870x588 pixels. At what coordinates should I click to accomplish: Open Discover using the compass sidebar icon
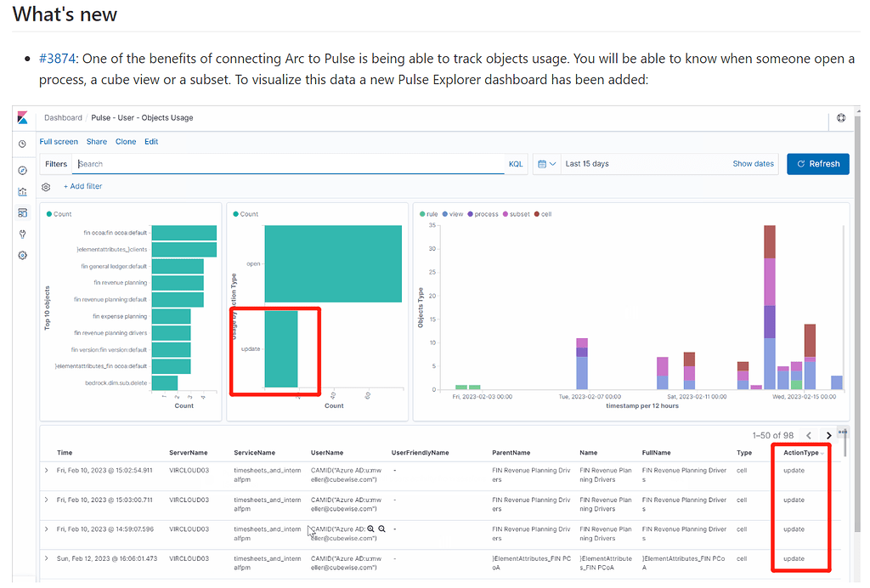pyautogui.click(x=22, y=169)
